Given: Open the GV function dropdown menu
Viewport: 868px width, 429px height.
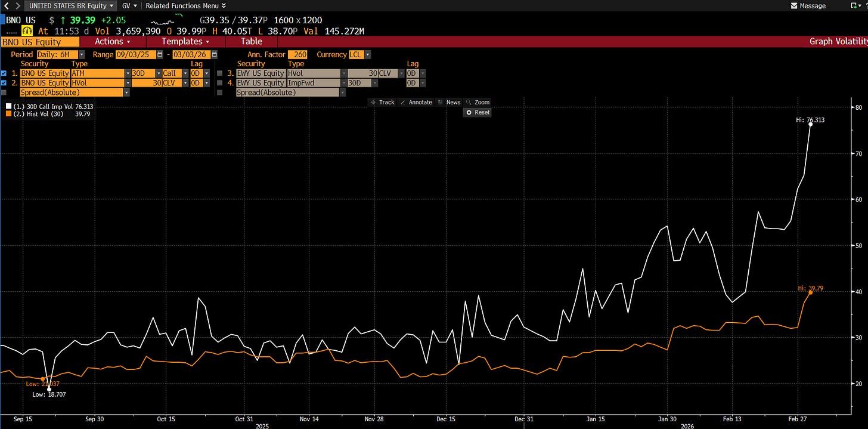Looking at the screenshot, I should [129, 5].
